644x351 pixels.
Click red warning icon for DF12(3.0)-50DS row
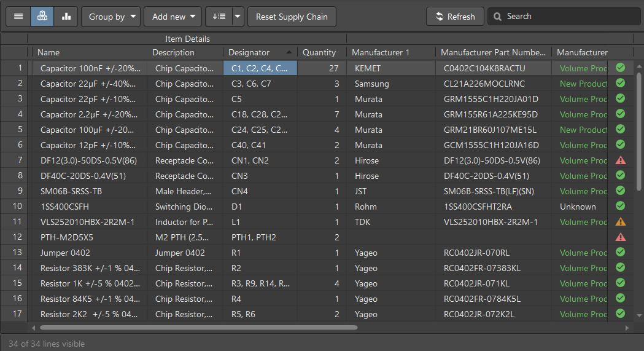tap(621, 160)
